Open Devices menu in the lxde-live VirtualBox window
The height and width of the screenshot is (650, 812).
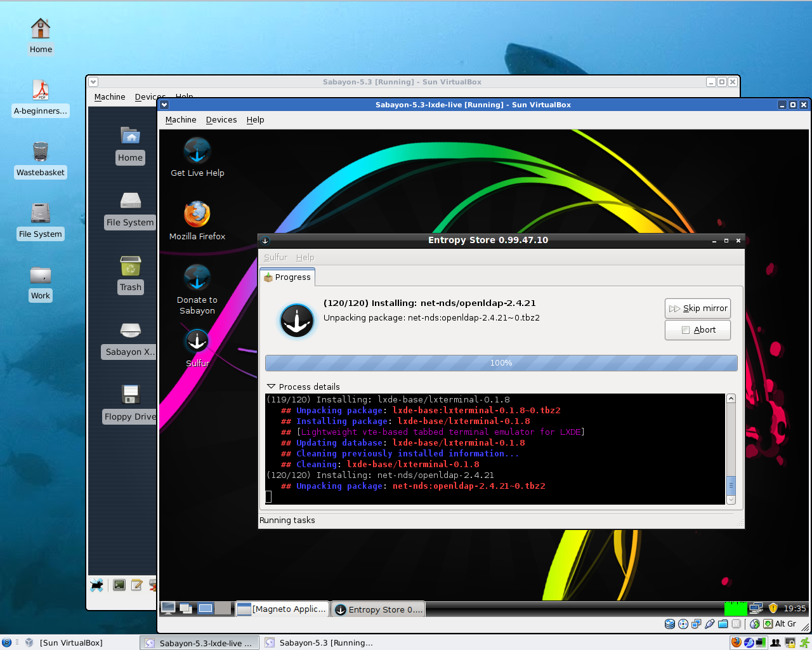tap(221, 120)
